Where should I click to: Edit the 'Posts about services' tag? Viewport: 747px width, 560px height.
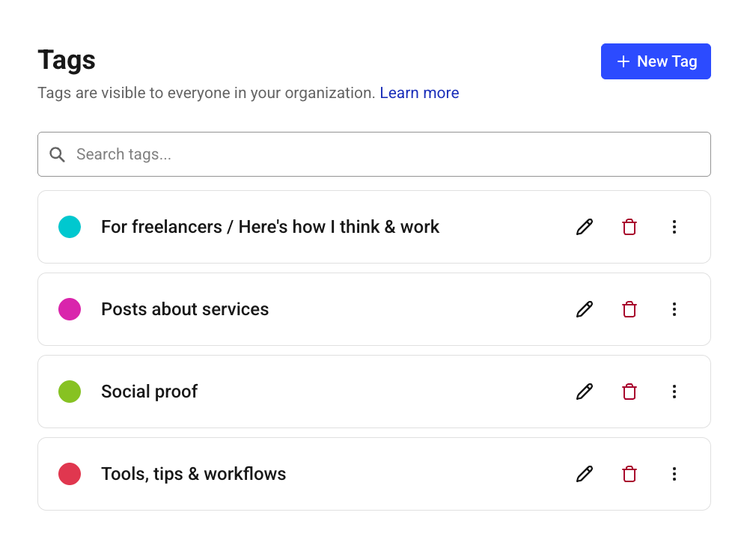585,309
